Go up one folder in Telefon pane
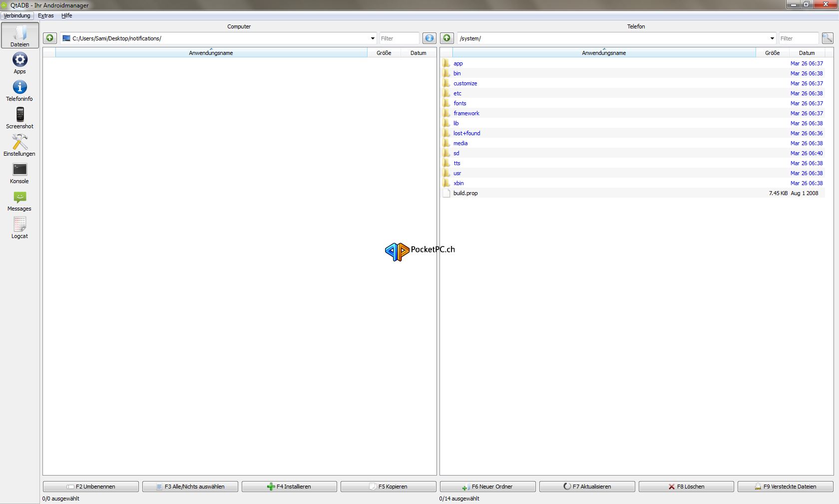Image resolution: width=839 pixels, height=504 pixels. (447, 38)
